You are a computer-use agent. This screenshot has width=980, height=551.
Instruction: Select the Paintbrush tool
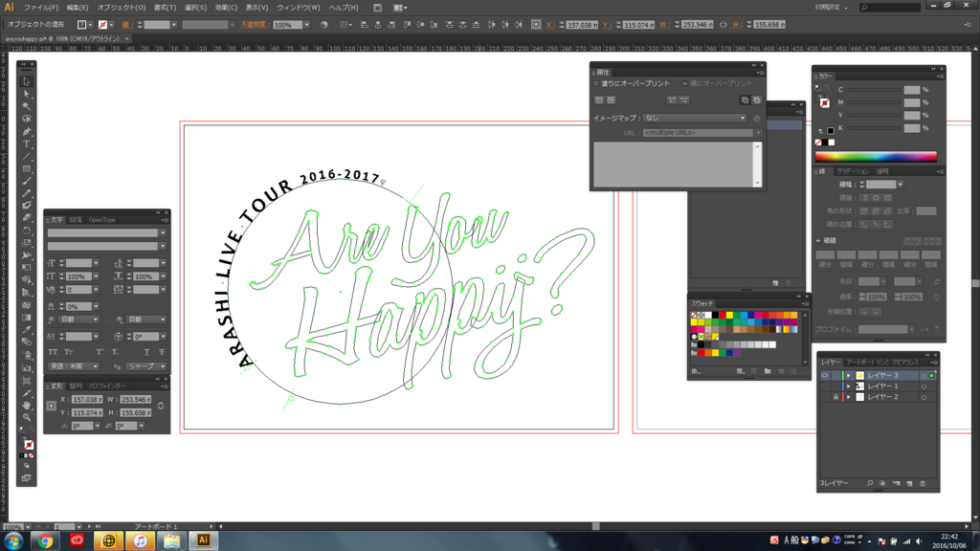[26, 181]
